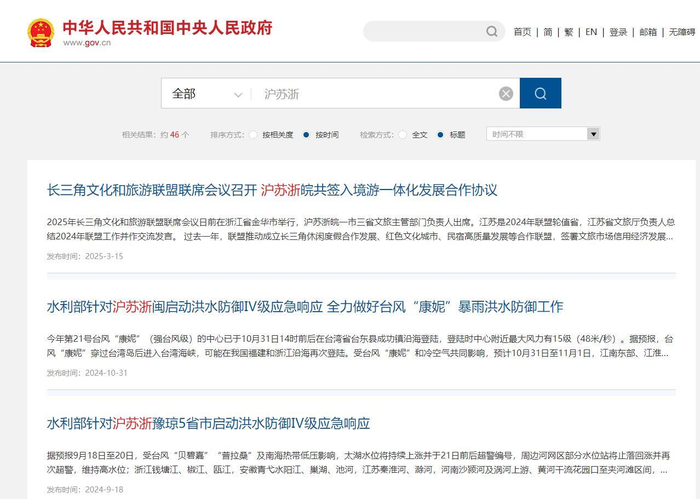
Task: Click the national emblem logo
Action: 41,33
